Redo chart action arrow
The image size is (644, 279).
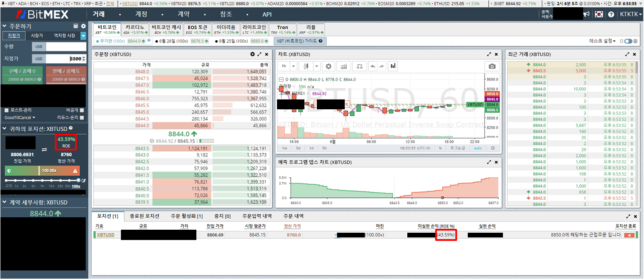[x=382, y=66]
